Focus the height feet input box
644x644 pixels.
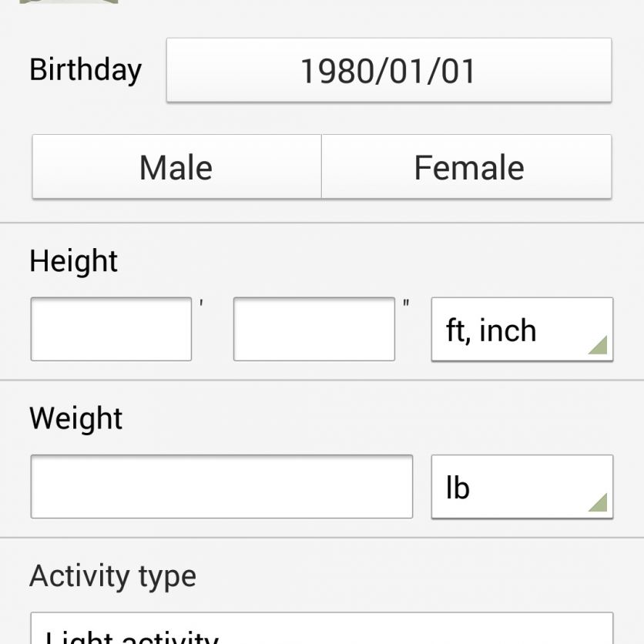pos(111,329)
